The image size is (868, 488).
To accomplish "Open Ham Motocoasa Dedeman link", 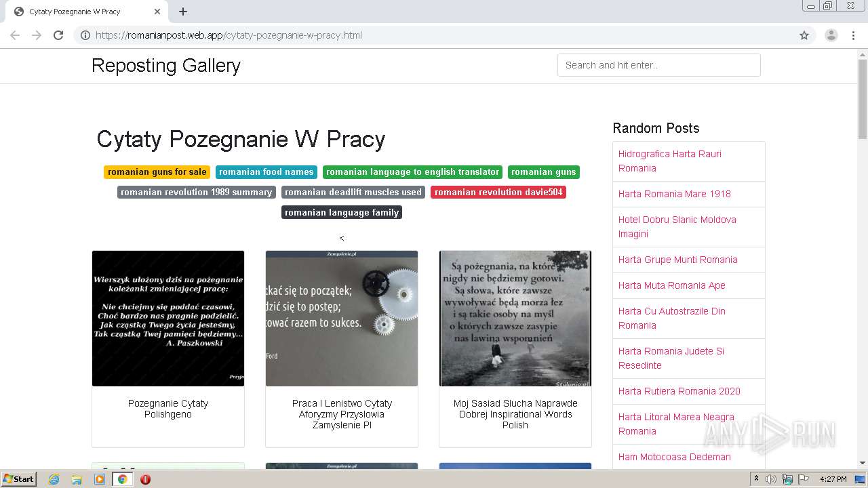I will tap(675, 457).
